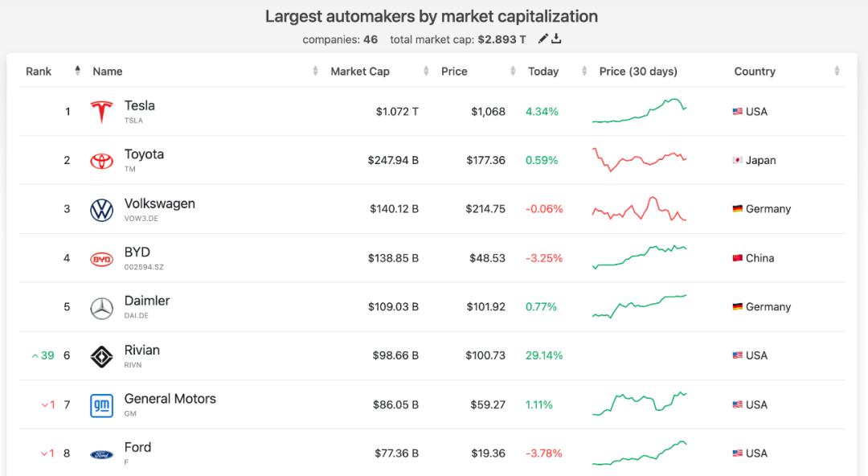Screen dimensions: 868x476
Task: Sort the table by Price header
Action: [x=454, y=72]
